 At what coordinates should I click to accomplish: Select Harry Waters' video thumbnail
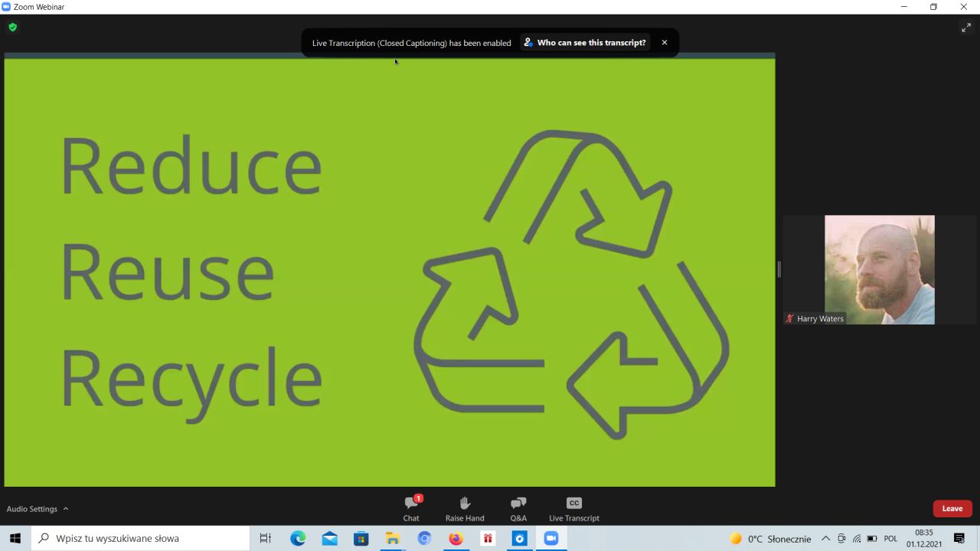coord(879,269)
